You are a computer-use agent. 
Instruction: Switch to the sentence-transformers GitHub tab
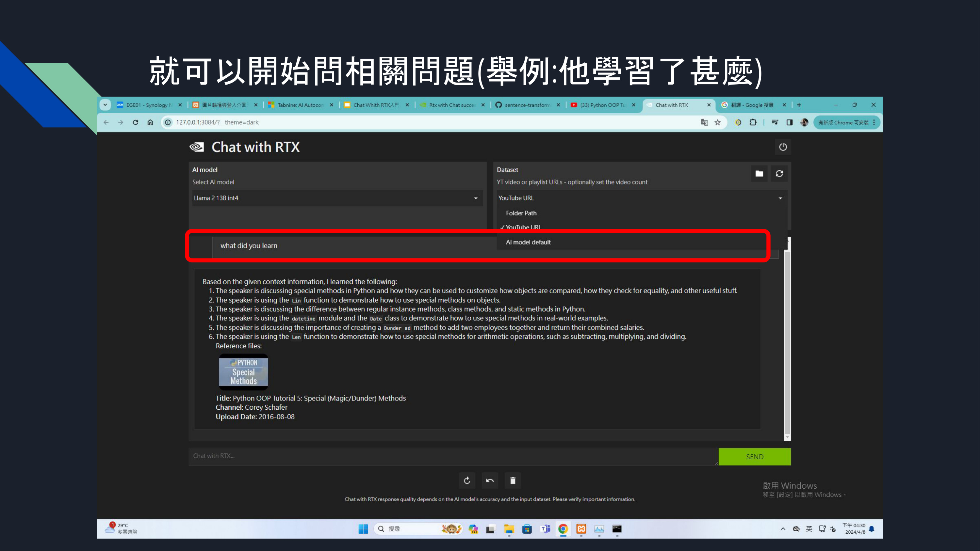click(527, 105)
